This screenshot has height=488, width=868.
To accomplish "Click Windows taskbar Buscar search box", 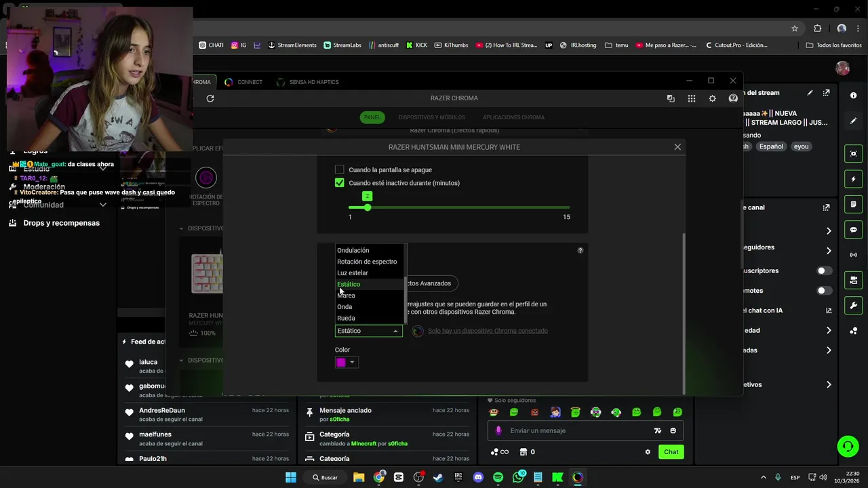I will click(x=325, y=477).
